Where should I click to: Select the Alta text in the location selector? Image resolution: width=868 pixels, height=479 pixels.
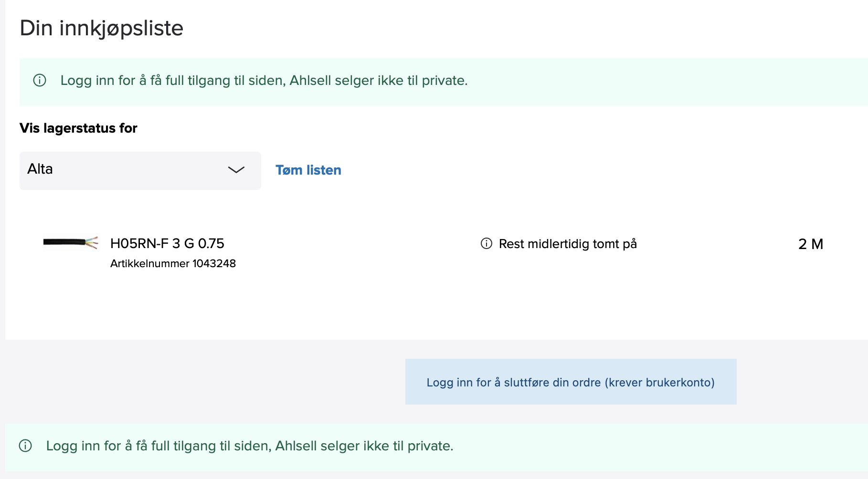pyautogui.click(x=40, y=169)
